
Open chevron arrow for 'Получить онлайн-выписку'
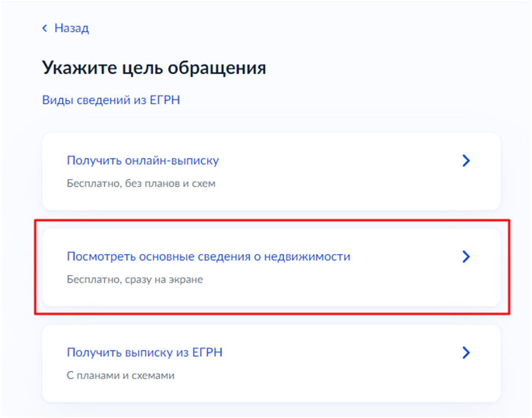466,161
